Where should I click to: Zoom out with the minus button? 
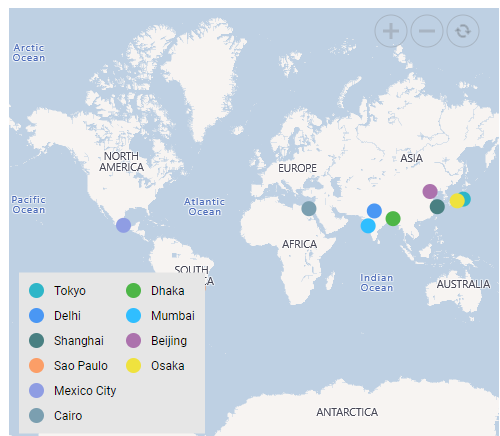[x=427, y=31]
